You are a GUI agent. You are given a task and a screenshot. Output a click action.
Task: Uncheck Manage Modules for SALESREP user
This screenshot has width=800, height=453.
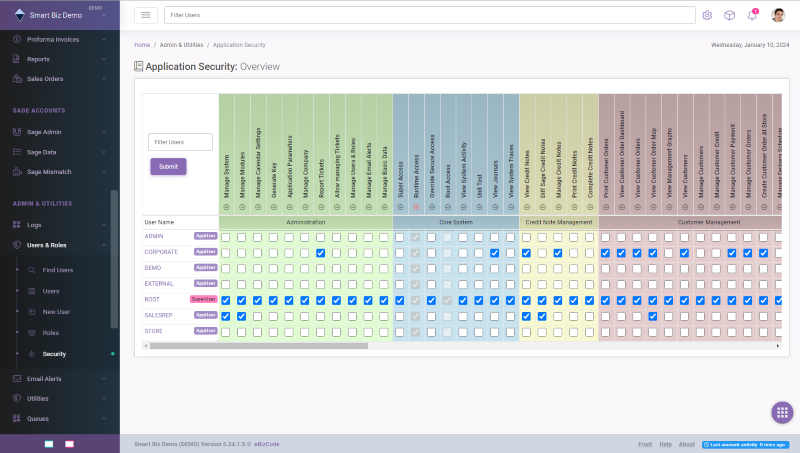(x=242, y=316)
